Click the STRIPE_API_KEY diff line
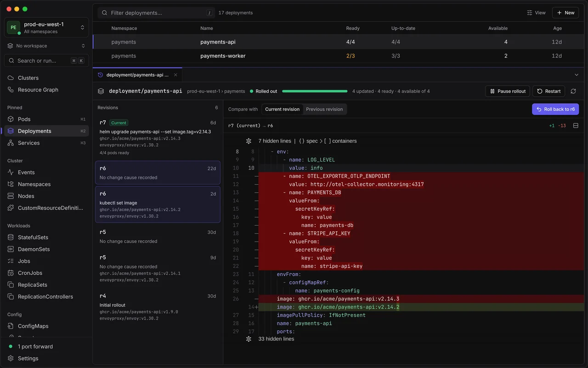 (421, 233)
